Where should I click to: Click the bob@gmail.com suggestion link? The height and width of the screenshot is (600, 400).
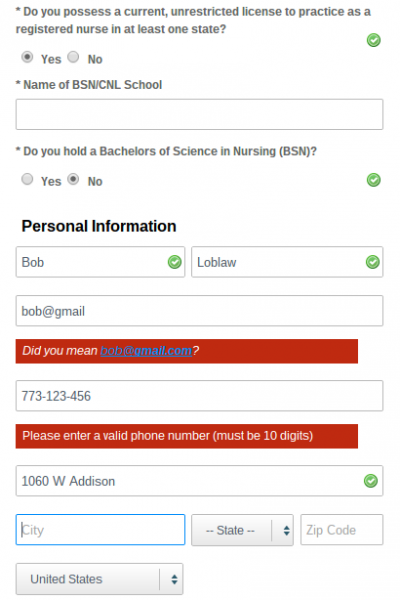146,351
